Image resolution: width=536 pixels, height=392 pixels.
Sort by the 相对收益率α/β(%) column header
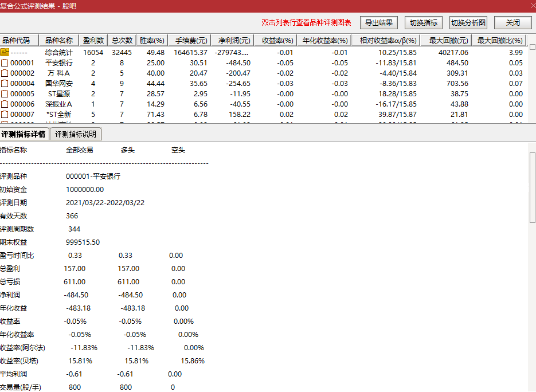click(386, 40)
